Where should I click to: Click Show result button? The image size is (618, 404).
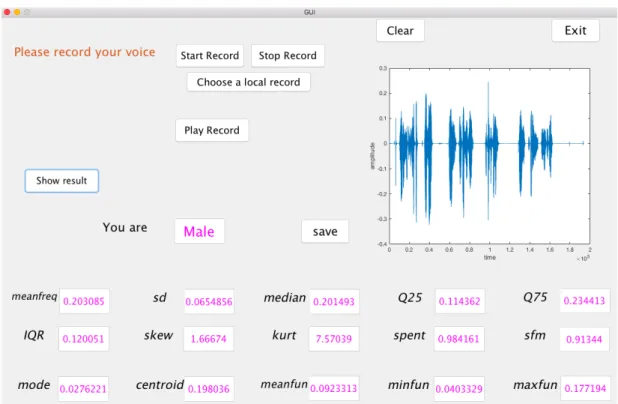(x=61, y=181)
